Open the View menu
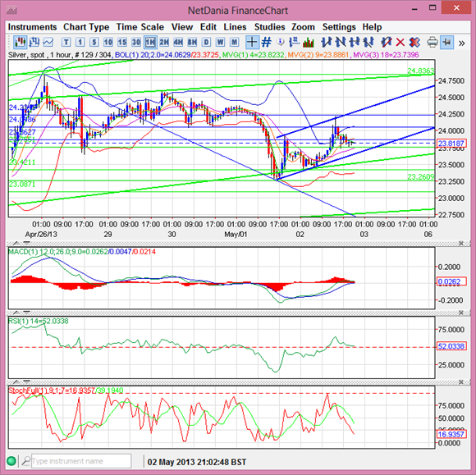 [x=182, y=27]
